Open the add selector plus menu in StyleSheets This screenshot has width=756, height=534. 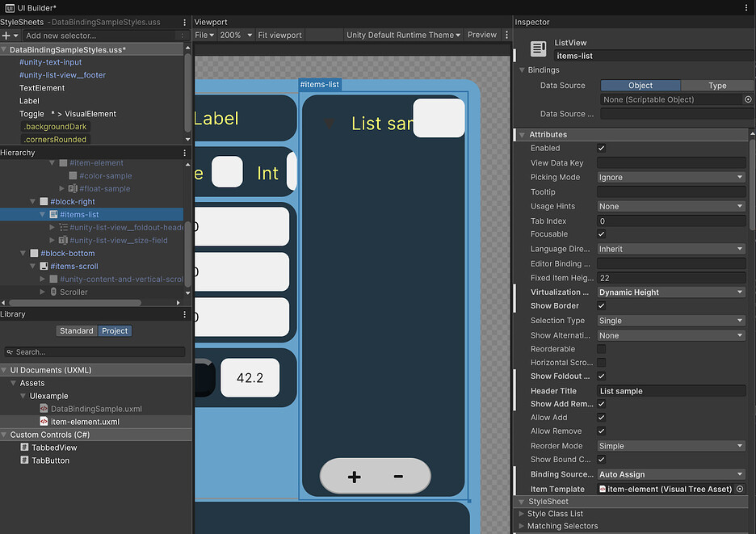(x=6, y=35)
